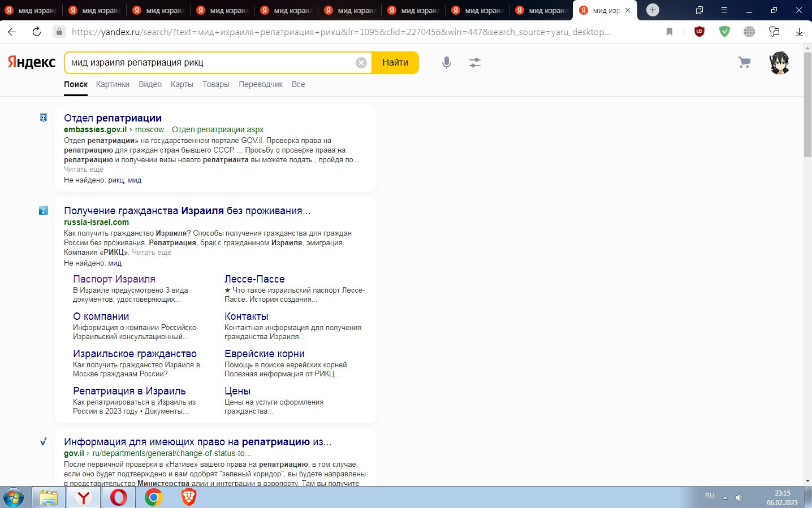Click the favicon beside russia-israel.com result

(44, 210)
